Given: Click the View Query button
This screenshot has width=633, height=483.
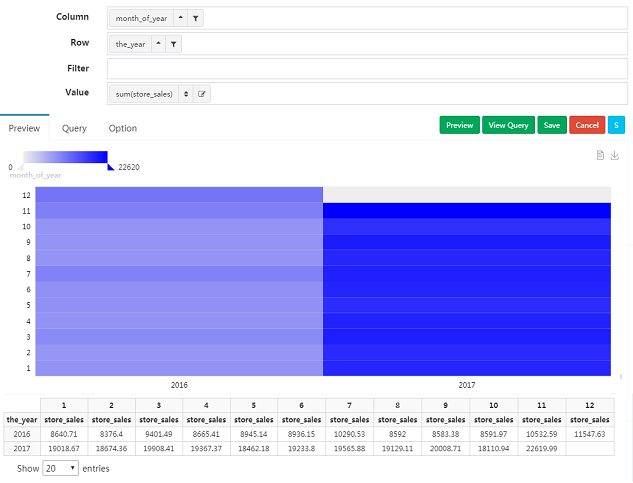Looking at the screenshot, I should pyautogui.click(x=509, y=125).
